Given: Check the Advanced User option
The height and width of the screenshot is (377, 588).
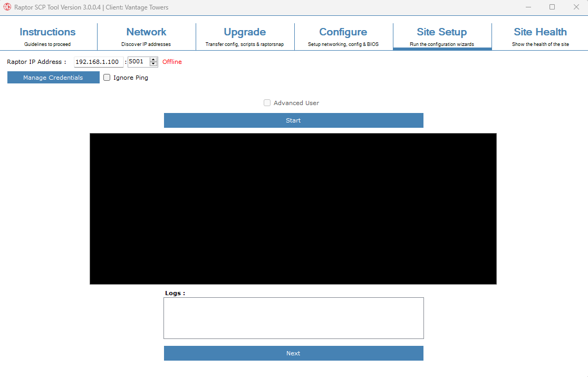Looking at the screenshot, I should (x=267, y=102).
